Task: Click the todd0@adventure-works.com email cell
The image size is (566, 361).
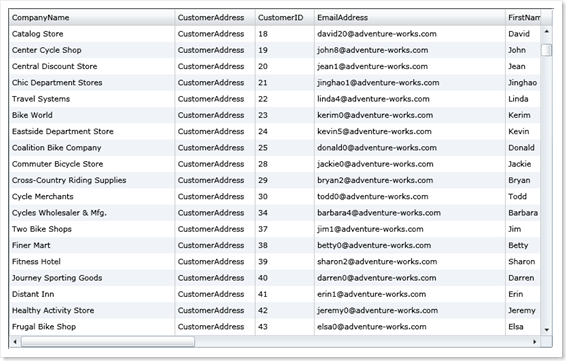Action: click(x=410, y=196)
